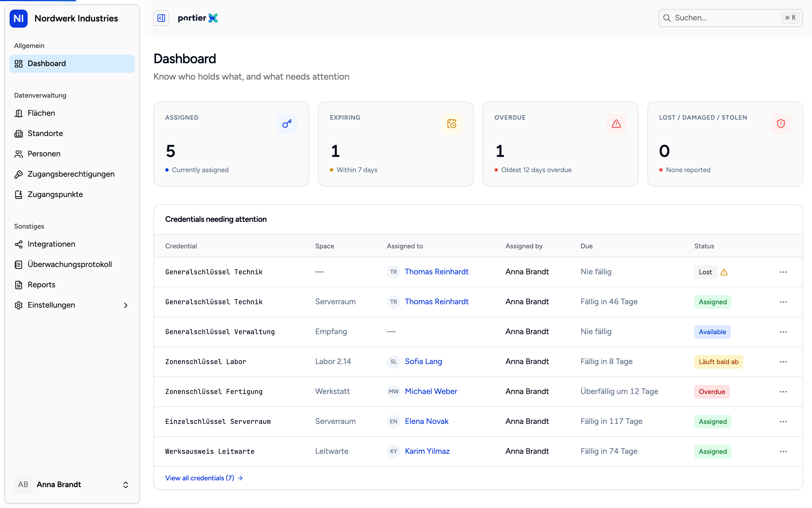
Task: Click the AB user avatar at bottom
Action: click(x=23, y=485)
